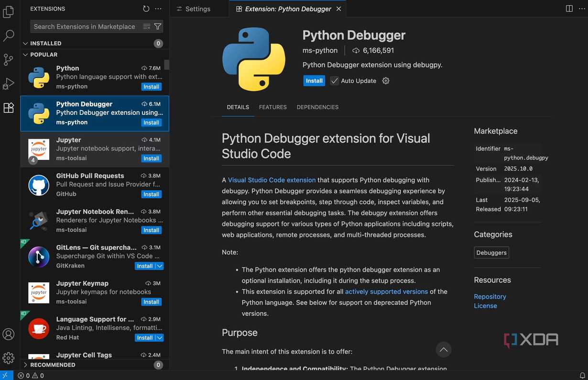Close the Extension: Python Debugger tab
The image size is (588, 380).
pyautogui.click(x=339, y=9)
